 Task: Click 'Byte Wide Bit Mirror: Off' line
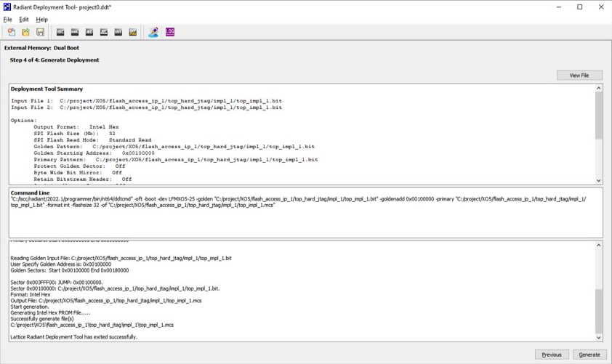78,172
